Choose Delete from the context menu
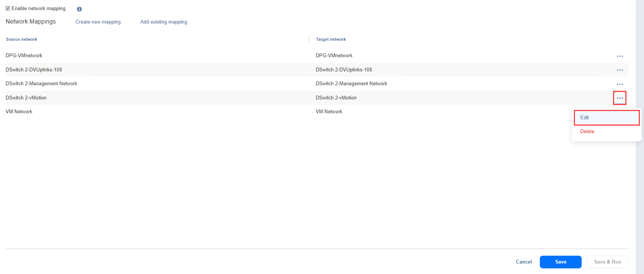 point(587,132)
